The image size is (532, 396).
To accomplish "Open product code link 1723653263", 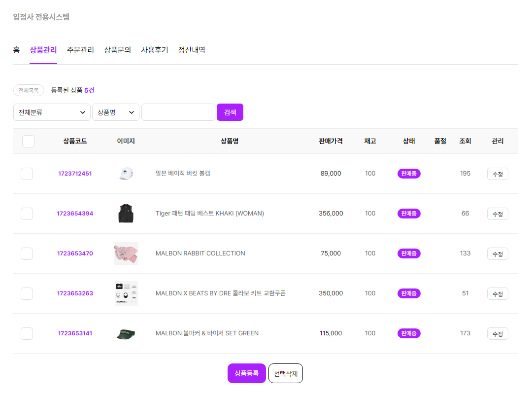I will 75,293.
